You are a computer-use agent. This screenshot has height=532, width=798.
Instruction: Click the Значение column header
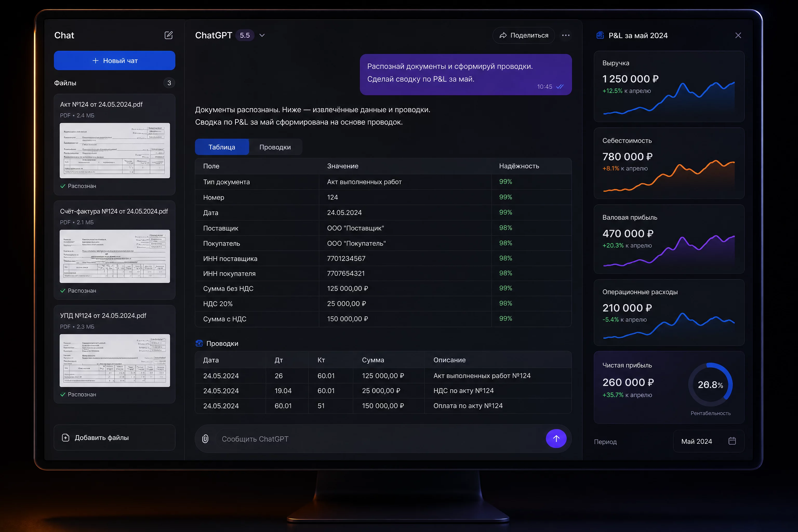click(343, 166)
